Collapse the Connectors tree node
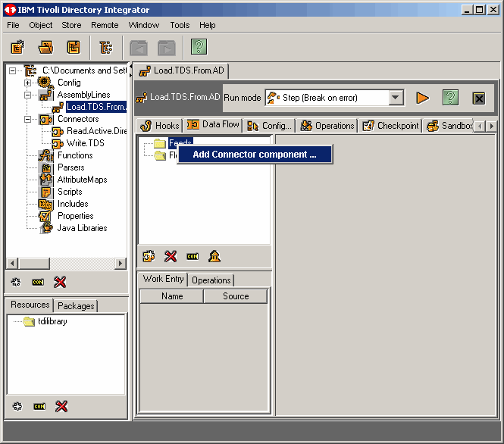Viewport: 504px width, 444px height. coord(28,119)
